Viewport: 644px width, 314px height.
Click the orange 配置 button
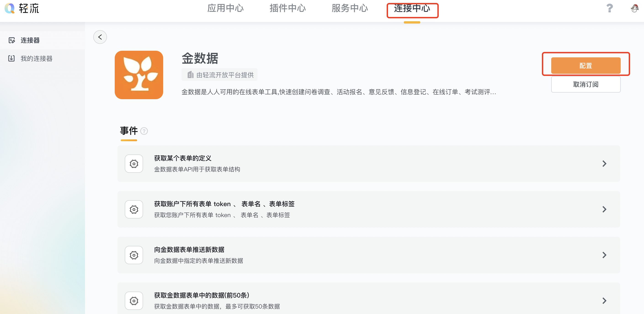coord(586,66)
